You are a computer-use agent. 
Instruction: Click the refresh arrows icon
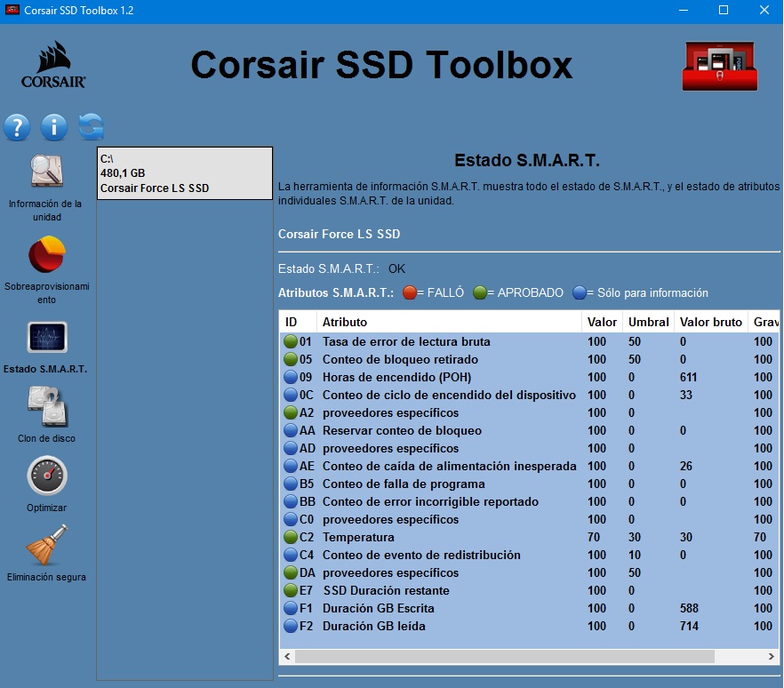click(91, 127)
